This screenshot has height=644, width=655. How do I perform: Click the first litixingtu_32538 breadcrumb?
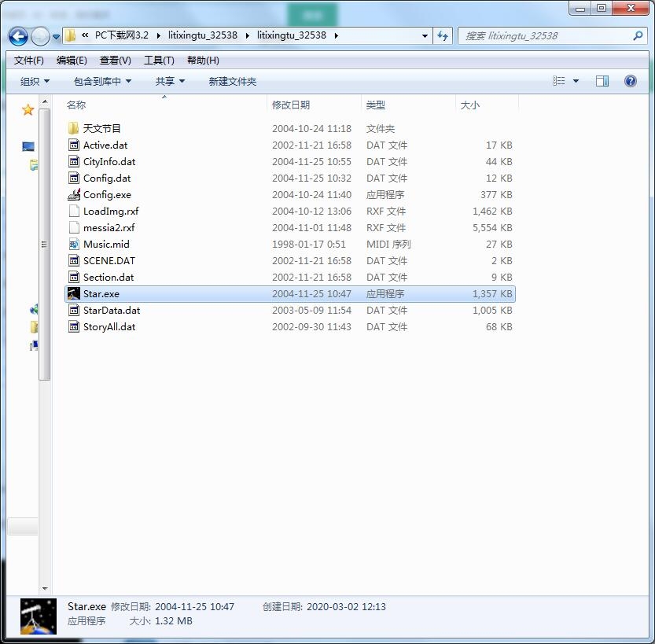(x=203, y=35)
